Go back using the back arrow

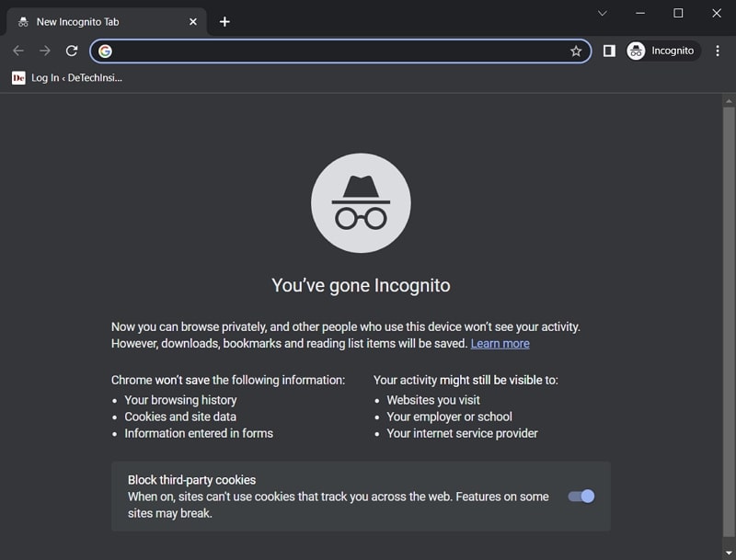coord(18,51)
